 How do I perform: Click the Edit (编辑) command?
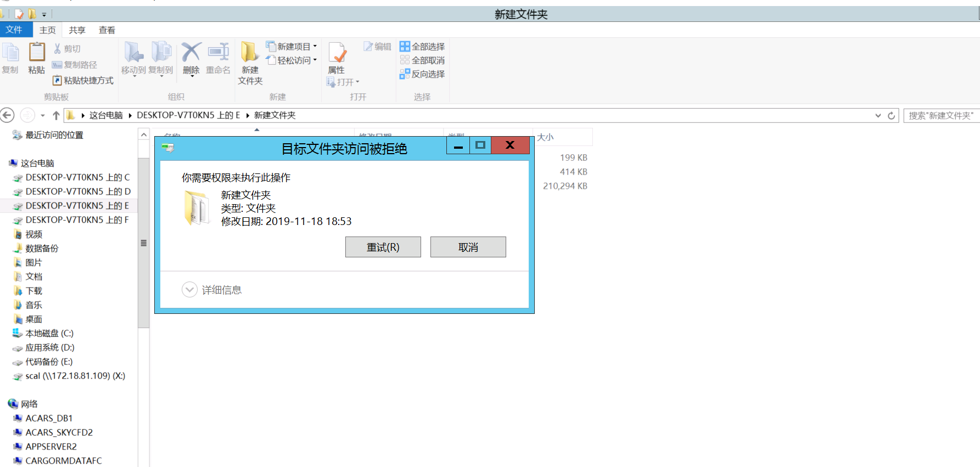[378, 47]
